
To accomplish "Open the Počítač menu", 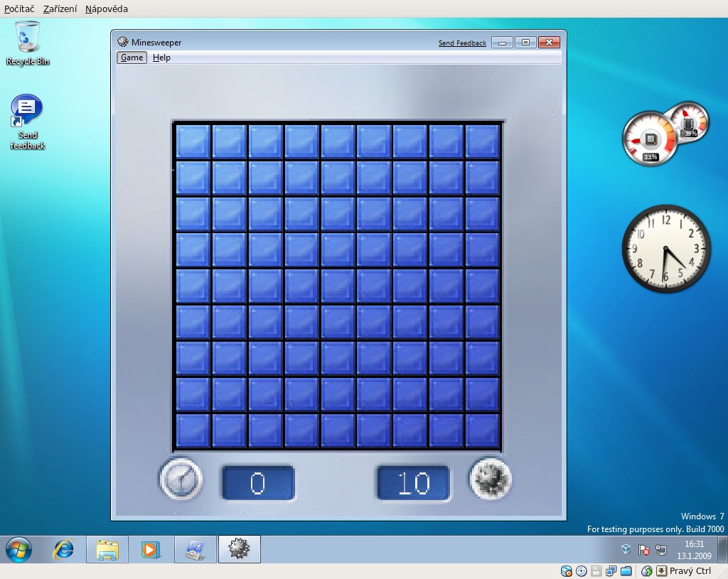I will click(19, 9).
